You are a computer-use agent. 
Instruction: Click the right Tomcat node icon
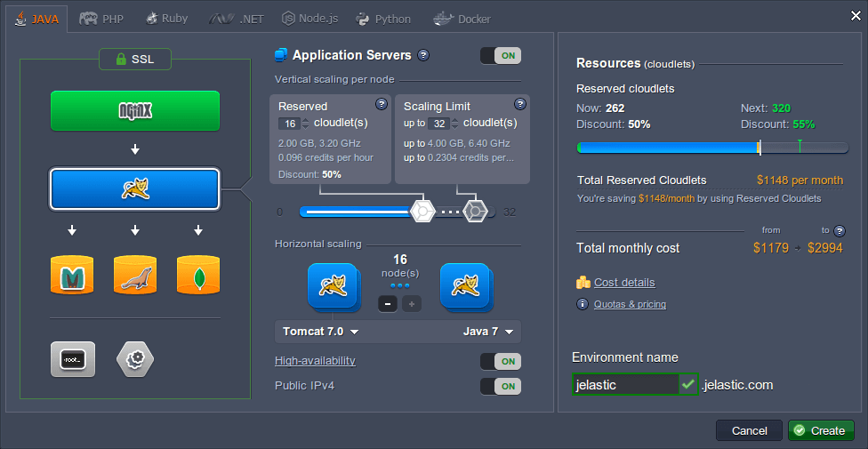click(x=467, y=287)
